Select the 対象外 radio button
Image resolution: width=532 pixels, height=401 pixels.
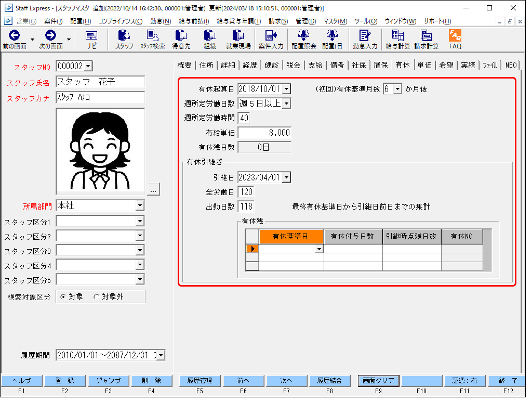[96, 297]
